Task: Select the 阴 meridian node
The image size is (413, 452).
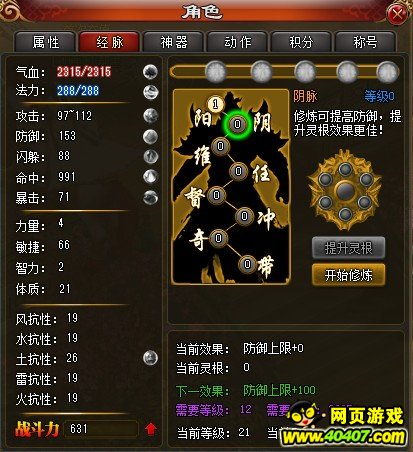Action: coord(237,124)
